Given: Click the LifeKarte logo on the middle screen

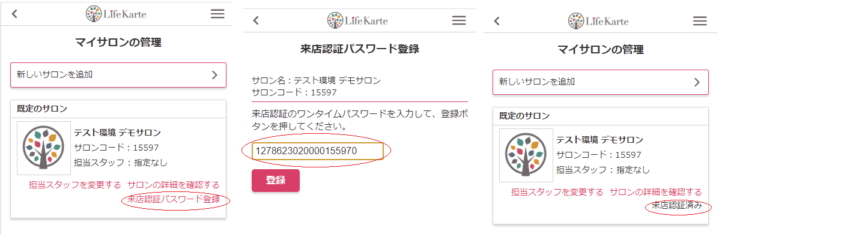Looking at the screenshot, I should coord(357,20).
